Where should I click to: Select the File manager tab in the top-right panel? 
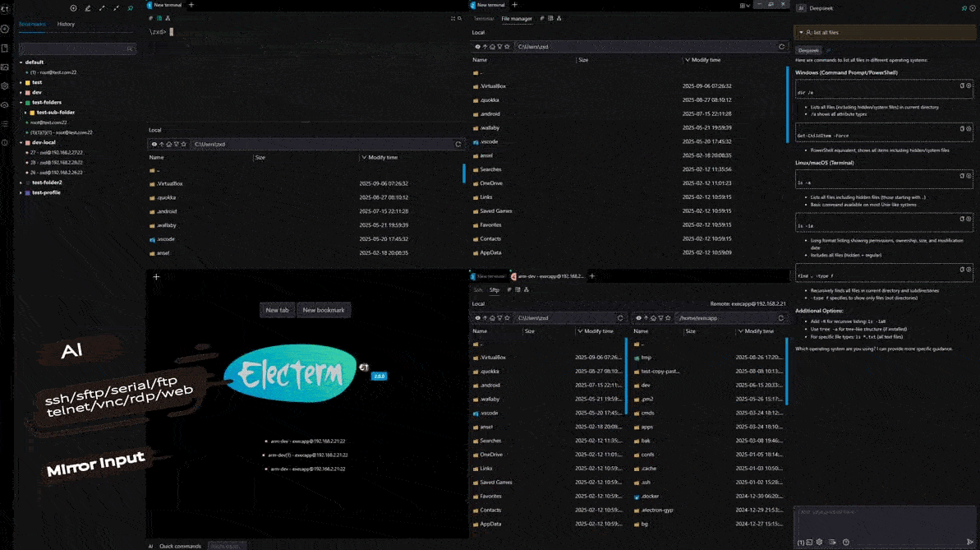point(516,19)
